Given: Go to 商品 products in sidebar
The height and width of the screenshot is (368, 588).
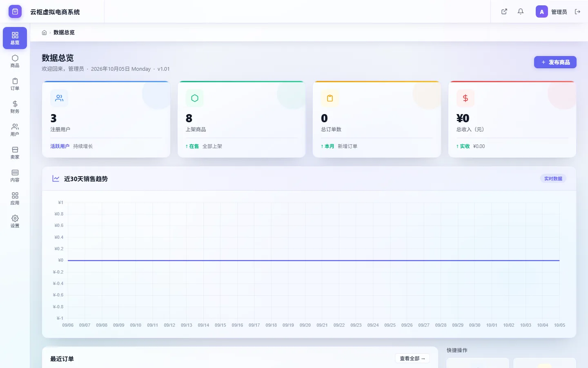Looking at the screenshot, I should pos(15,61).
